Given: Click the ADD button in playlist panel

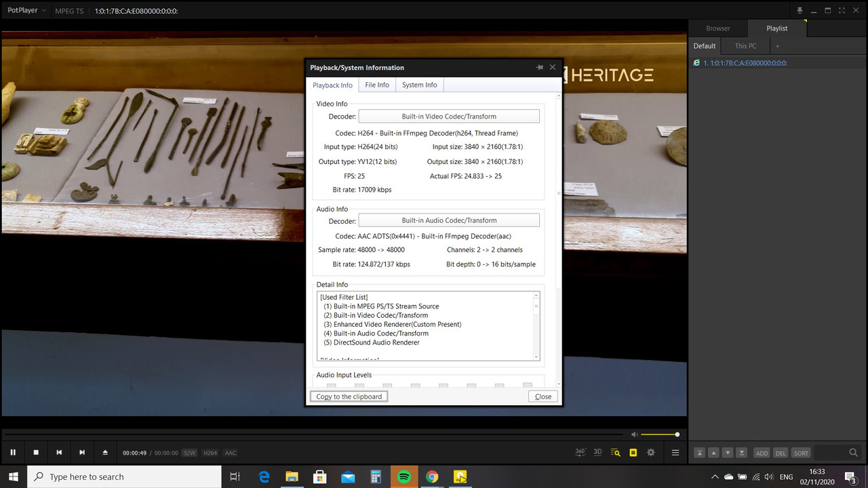Looking at the screenshot, I should click(762, 453).
